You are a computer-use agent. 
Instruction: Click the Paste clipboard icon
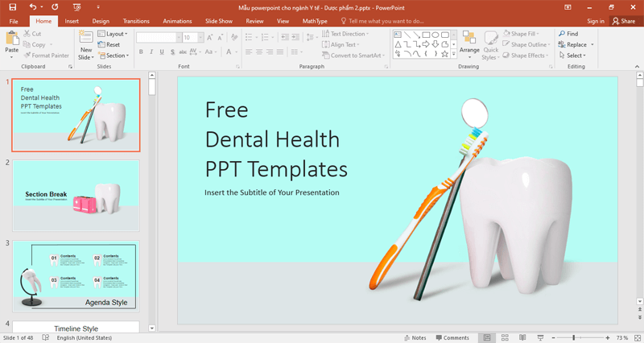point(12,38)
